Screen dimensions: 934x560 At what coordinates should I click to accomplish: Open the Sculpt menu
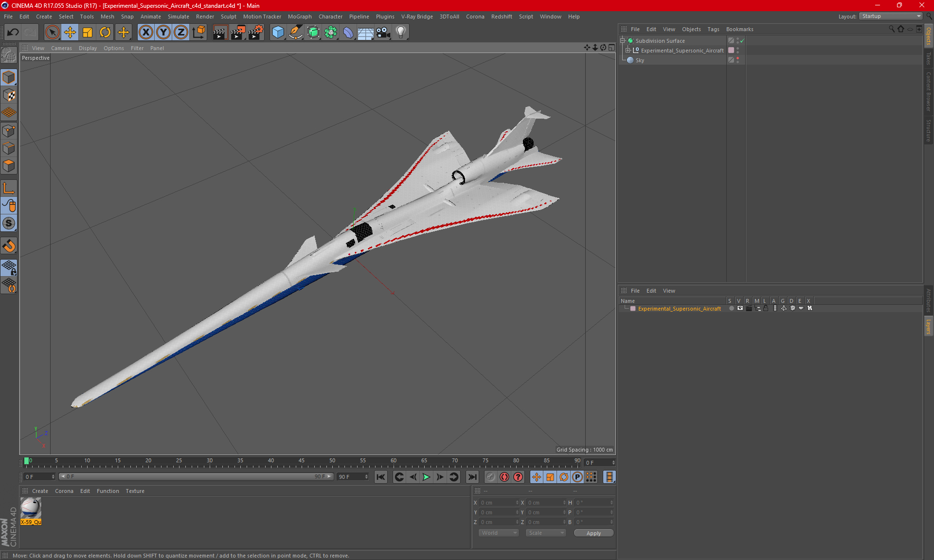[228, 17]
